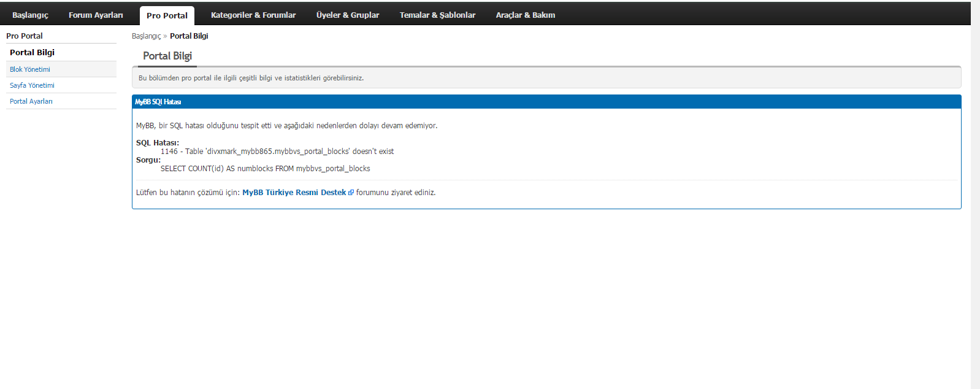Open Temalar & Şablonlar tab

(x=437, y=15)
